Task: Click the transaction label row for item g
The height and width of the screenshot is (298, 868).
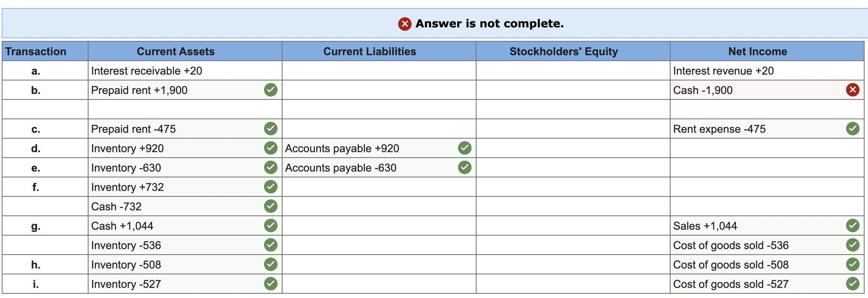Action: click(x=36, y=226)
